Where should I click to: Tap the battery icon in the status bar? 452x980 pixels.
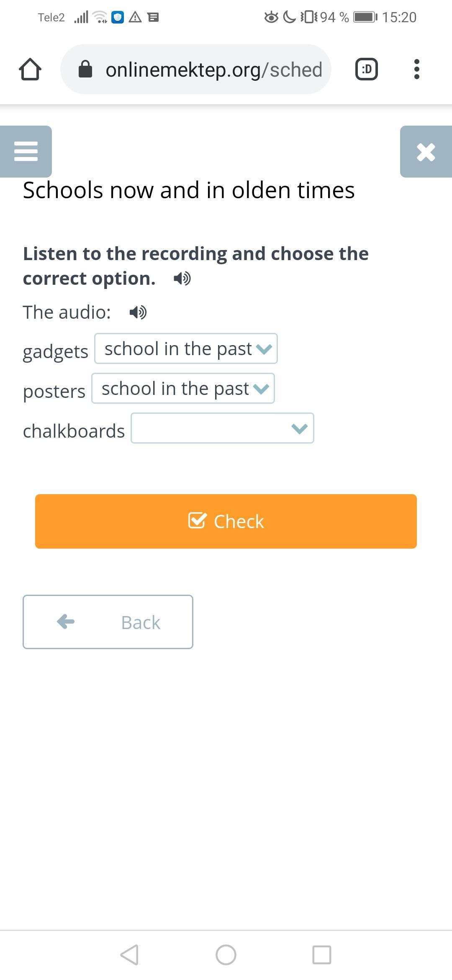pyautogui.click(x=365, y=17)
